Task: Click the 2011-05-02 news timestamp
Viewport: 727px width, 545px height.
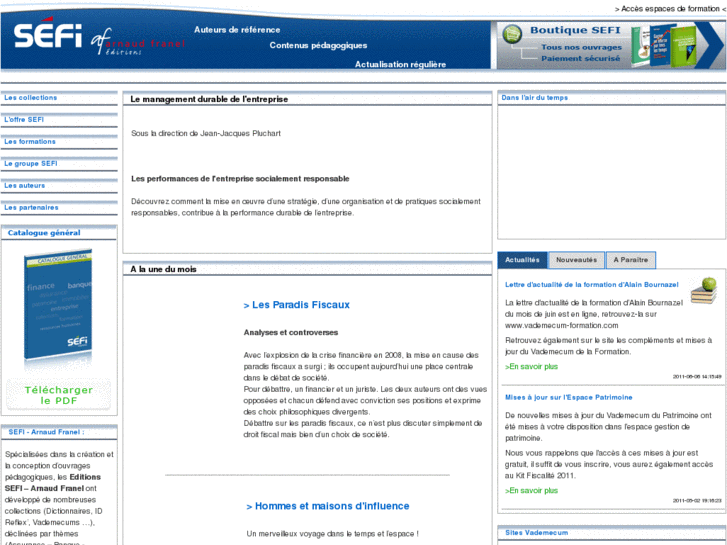Action: point(697,500)
